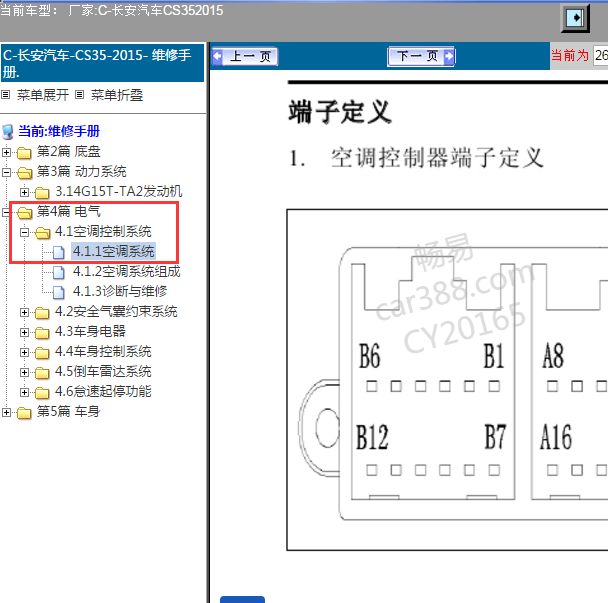608x603 pixels.
Task: Click 第3篇 动力系统 folder icon
Action: tap(24, 173)
